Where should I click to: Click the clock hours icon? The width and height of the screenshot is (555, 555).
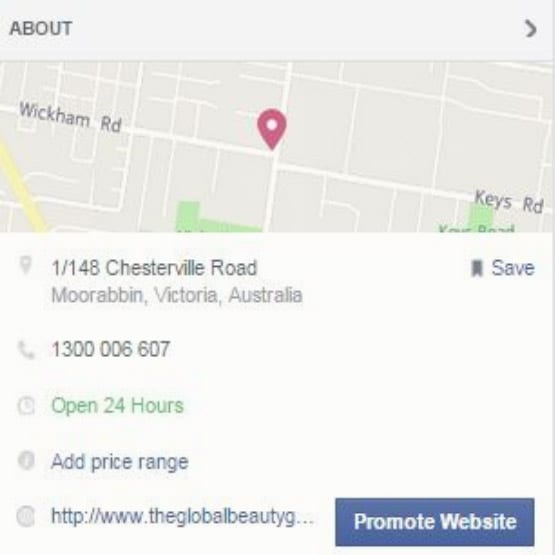coord(26,406)
